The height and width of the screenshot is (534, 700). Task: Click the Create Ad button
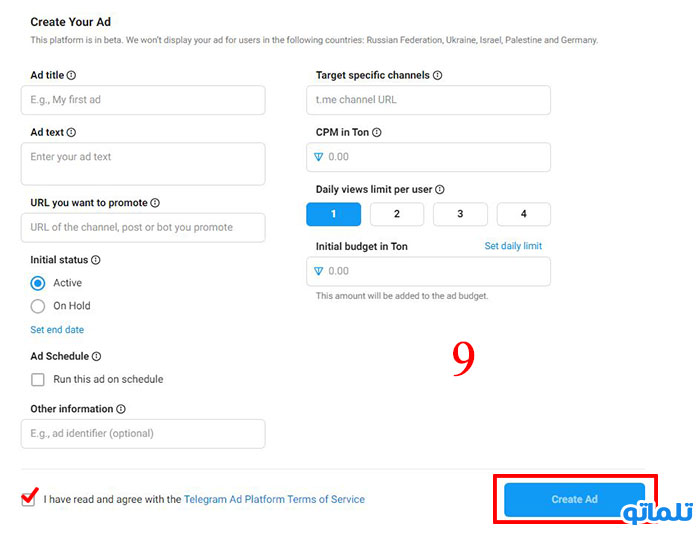coord(575,500)
